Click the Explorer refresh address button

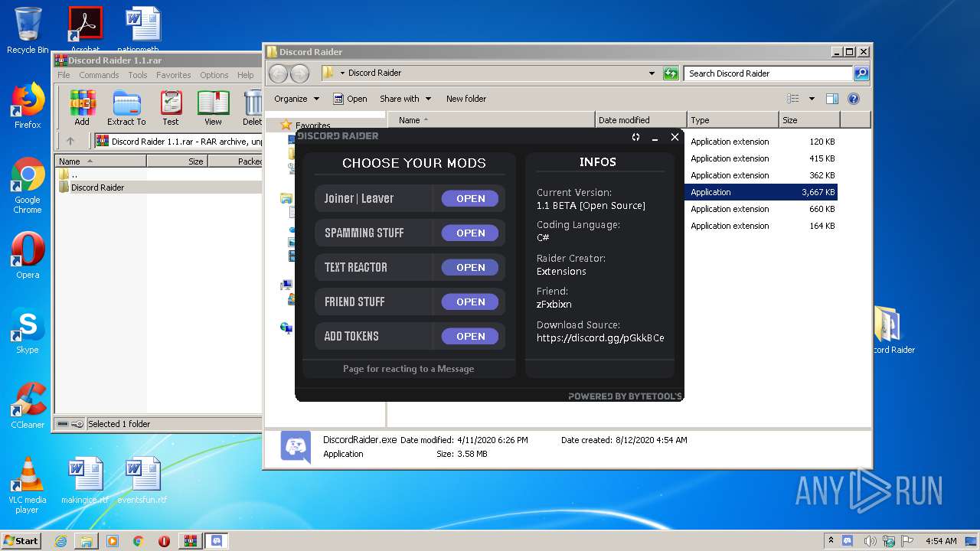tap(671, 73)
